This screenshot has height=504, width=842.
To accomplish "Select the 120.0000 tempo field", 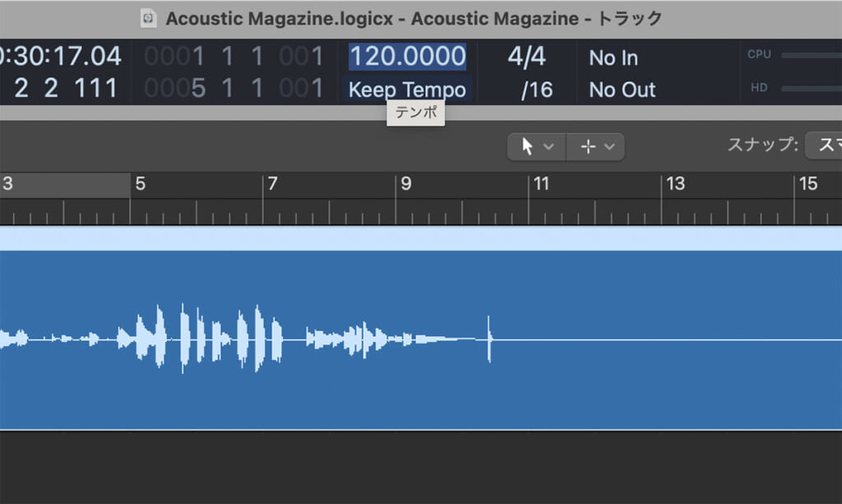I will pyautogui.click(x=407, y=57).
